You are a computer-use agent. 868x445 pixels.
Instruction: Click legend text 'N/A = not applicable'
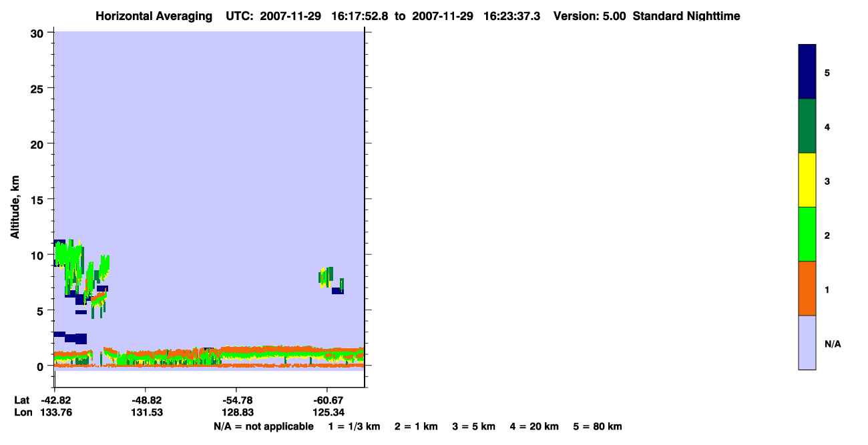pyautogui.click(x=263, y=426)
